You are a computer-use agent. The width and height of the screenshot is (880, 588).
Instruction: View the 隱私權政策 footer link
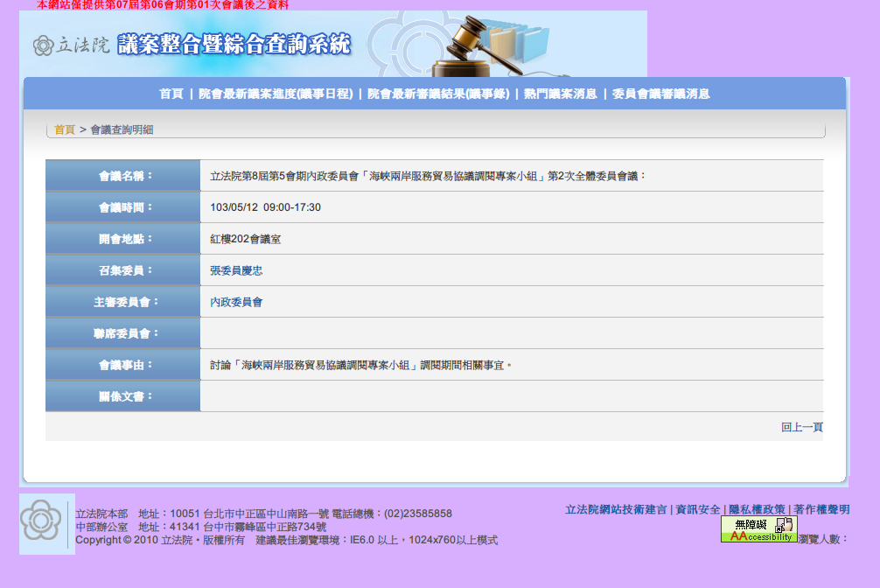(x=757, y=509)
